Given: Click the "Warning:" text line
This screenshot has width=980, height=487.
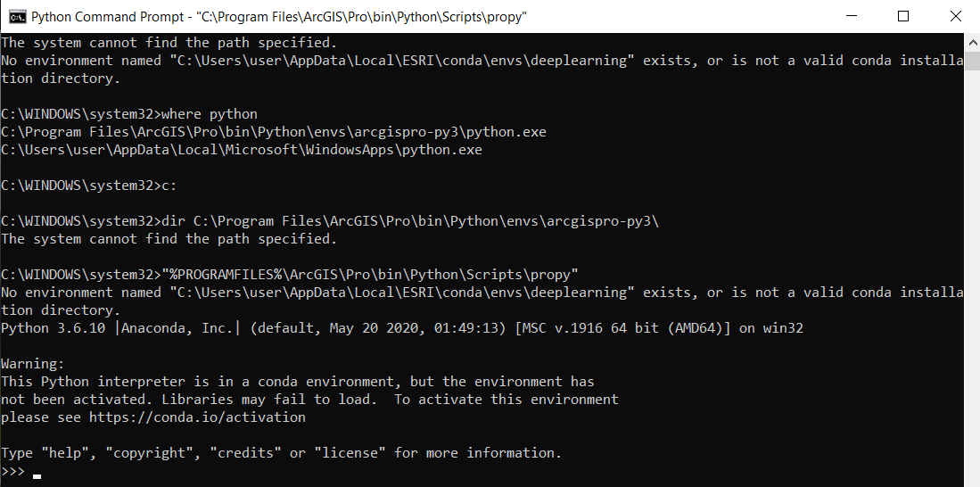Looking at the screenshot, I should (33, 364).
